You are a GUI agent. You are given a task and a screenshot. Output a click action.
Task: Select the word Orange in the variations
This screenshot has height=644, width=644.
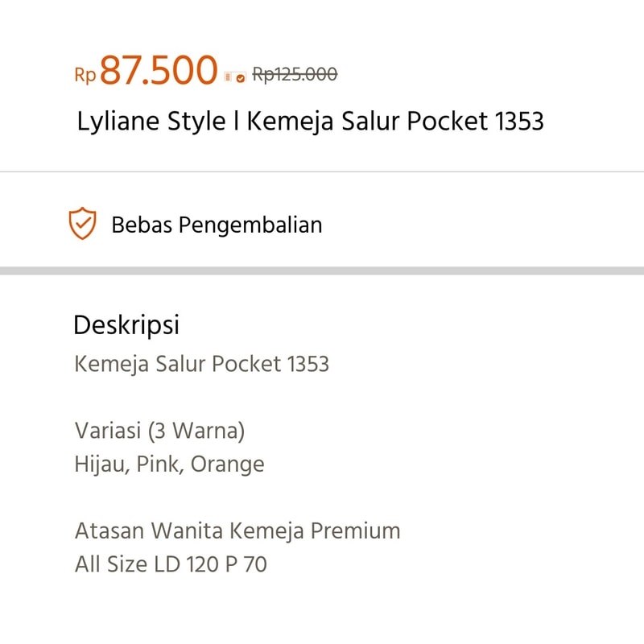click(228, 464)
